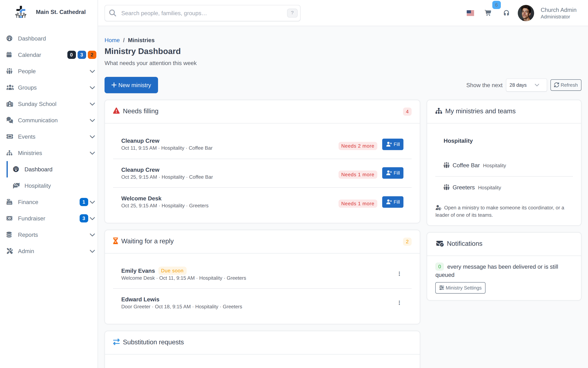Expand the Groups sidebar menu chevron

(92, 88)
